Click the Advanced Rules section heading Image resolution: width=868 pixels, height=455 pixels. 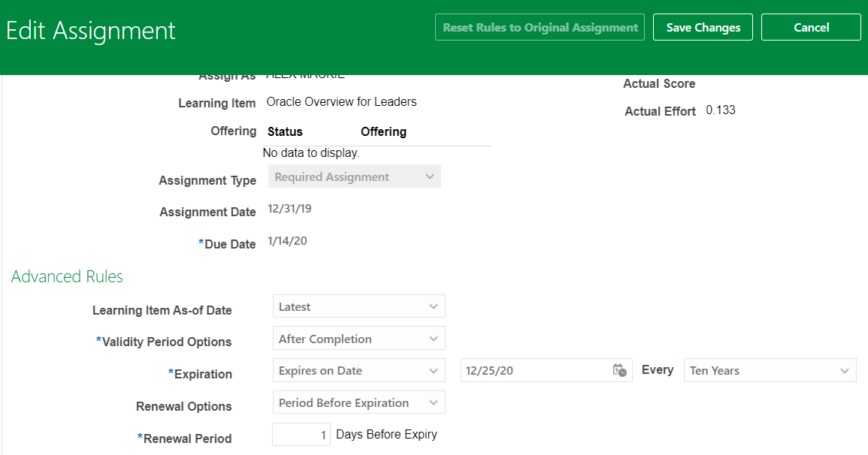(x=67, y=276)
